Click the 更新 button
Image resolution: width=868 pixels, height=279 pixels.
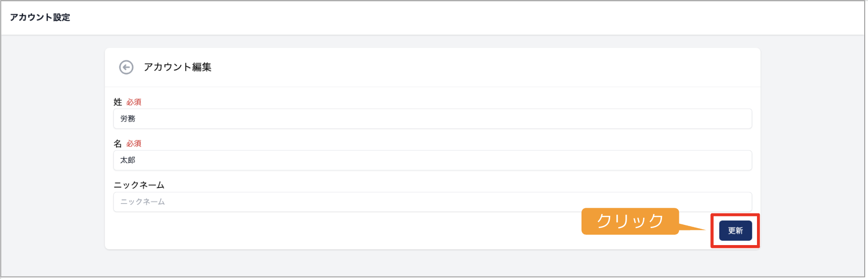(x=735, y=230)
